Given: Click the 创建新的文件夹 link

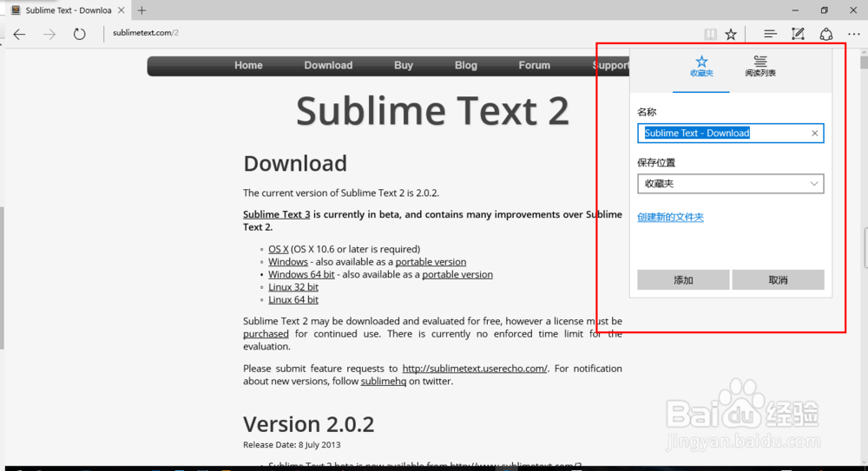Looking at the screenshot, I should click(x=670, y=217).
